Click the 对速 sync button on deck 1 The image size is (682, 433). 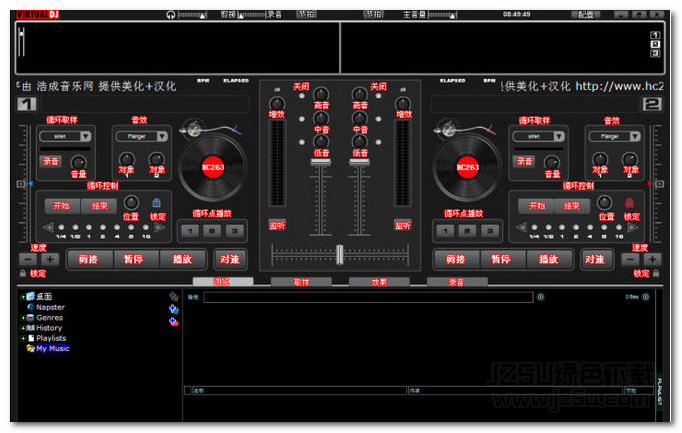pyautogui.click(x=230, y=260)
